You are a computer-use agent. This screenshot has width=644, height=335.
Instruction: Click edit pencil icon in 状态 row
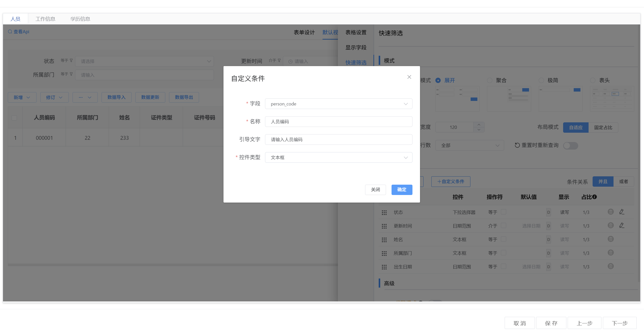point(622,212)
